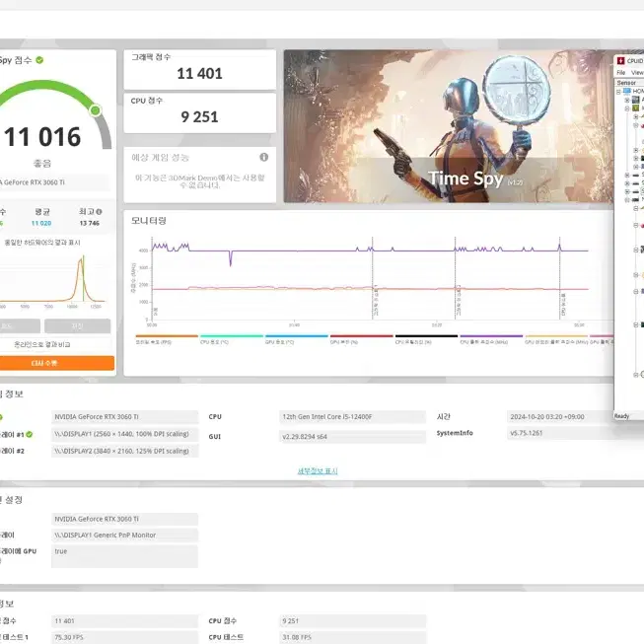Open info icon on estimated game performance card
The width and height of the screenshot is (644, 644).
click(264, 157)
